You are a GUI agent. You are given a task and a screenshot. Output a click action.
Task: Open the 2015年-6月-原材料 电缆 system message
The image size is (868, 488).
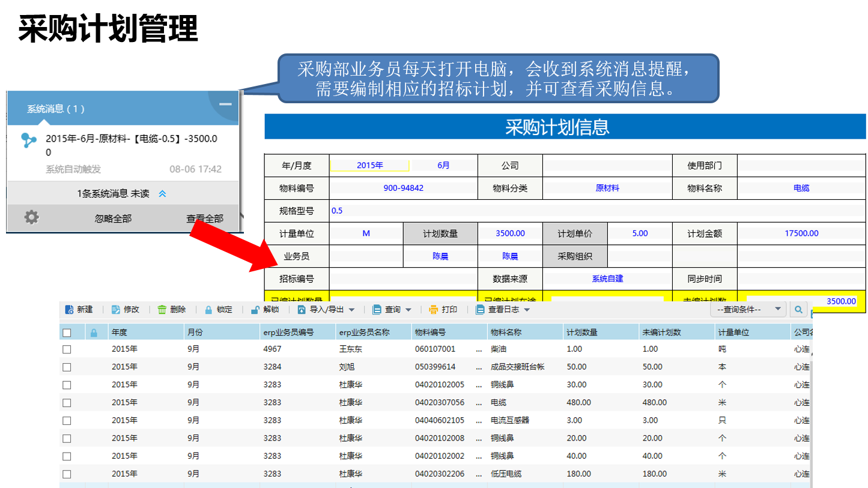coord(131,145)
